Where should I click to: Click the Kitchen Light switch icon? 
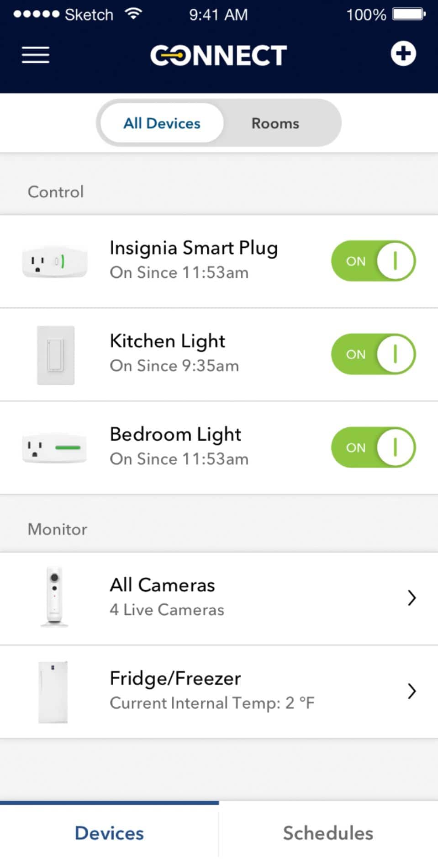tap(55, 355)
